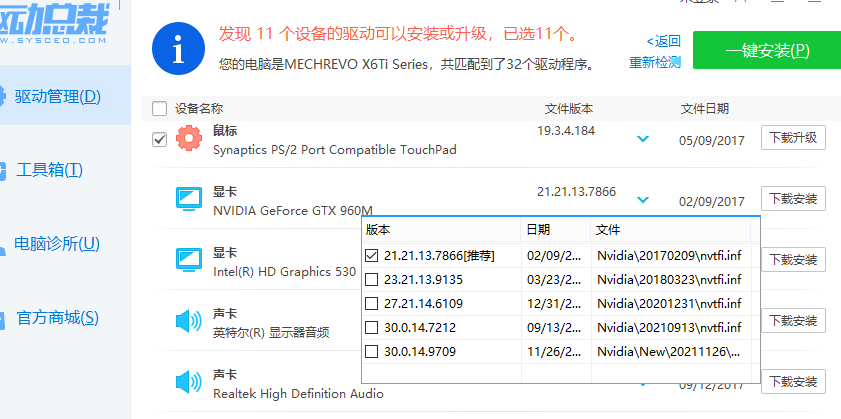Toggle the select-all 设备名称 checkbox
Image resolution: width=841 pixels, height=419 pixels.
point(160,108)
